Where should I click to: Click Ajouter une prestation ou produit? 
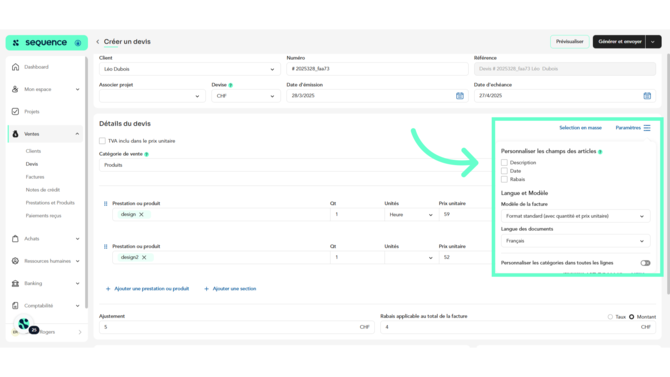tap(151, 289)
